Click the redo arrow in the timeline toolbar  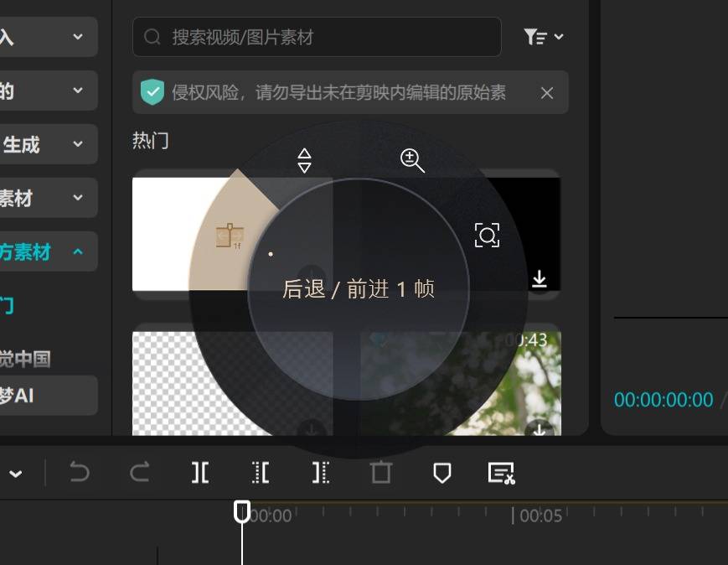pyautogui.click(x=139, y=474)
